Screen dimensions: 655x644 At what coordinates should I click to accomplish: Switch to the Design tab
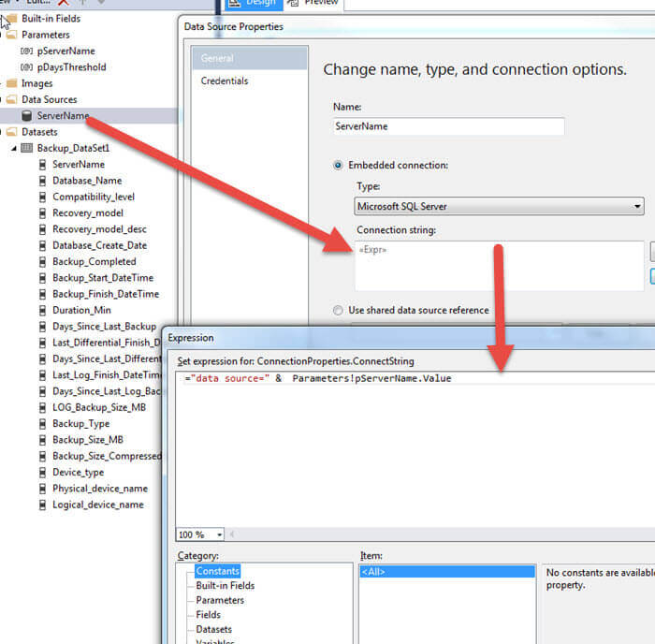click(x=253, y=4)
